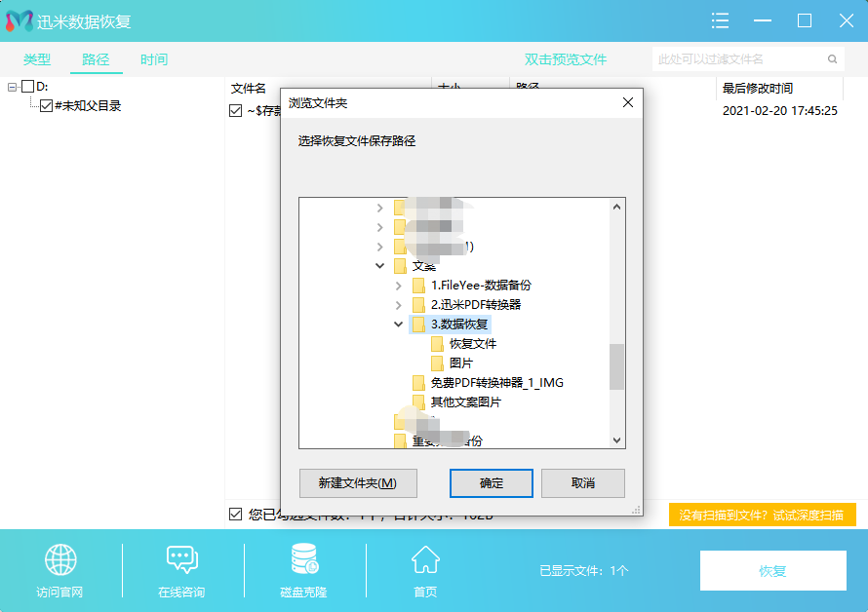
Task: Click the 迅米数据恢复 app logo
Action: coord(21,19)
